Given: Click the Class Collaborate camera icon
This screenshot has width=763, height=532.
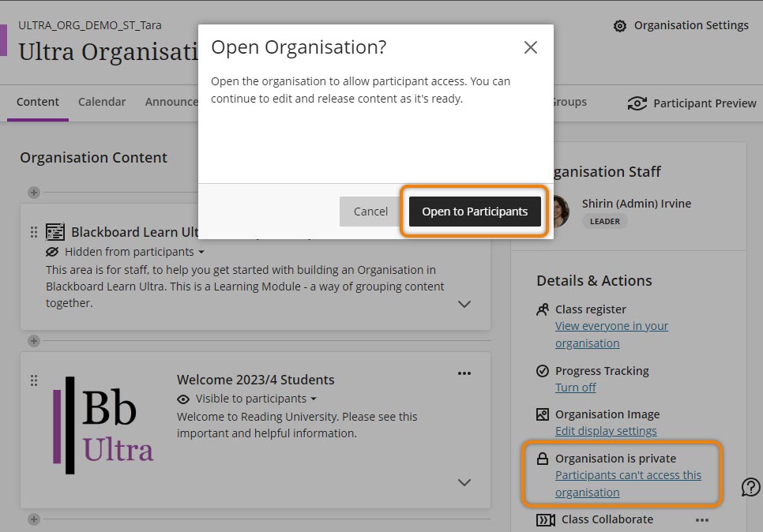Looking at the screenshot, I should pos(545,520).
